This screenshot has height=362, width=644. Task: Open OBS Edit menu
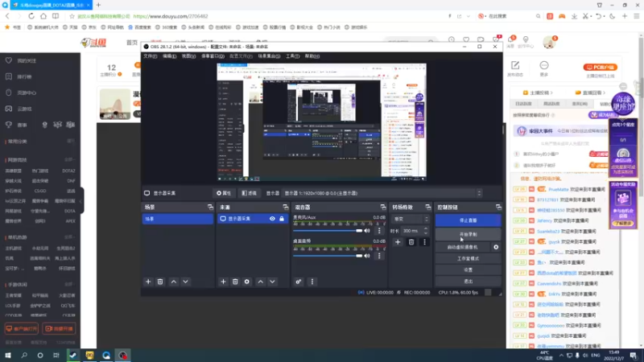169,56
